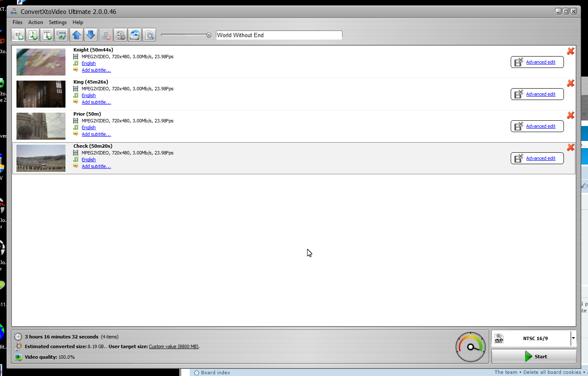Open the Settings menu

58,22
